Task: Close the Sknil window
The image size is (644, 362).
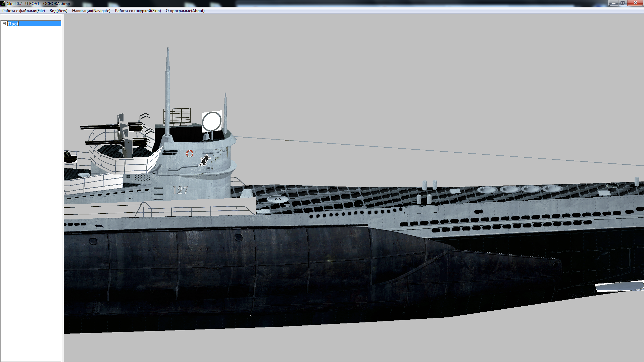Action: coord(635,3)
